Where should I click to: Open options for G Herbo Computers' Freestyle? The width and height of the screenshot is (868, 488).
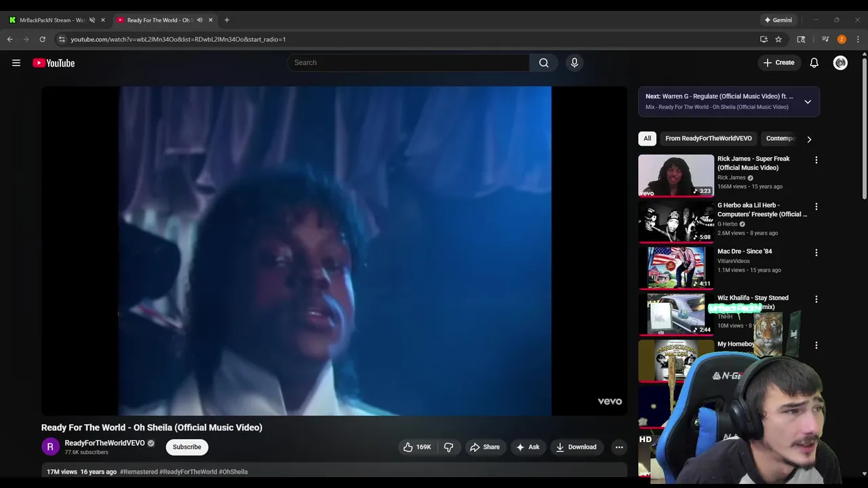click(816, 206)
